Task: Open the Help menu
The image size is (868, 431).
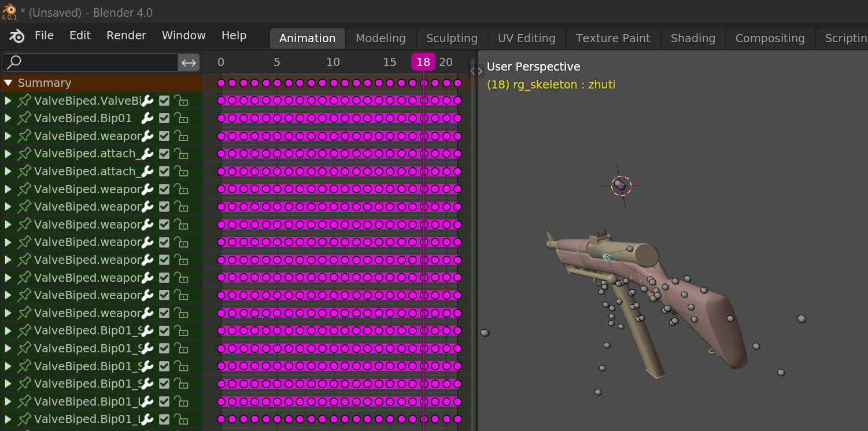Action: [x=234, y=35]
